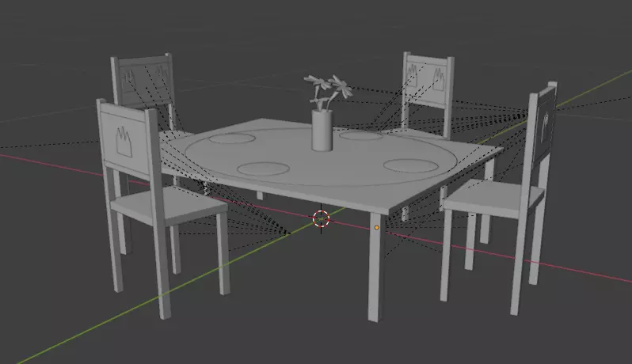The image size is (632, 364).
Task: Select the plate behind the vase
Action: (360, 135)
